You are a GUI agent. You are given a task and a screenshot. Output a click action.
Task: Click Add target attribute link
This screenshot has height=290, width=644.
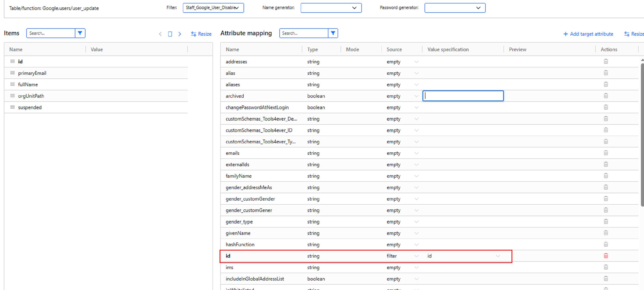[x=588, y=34]
